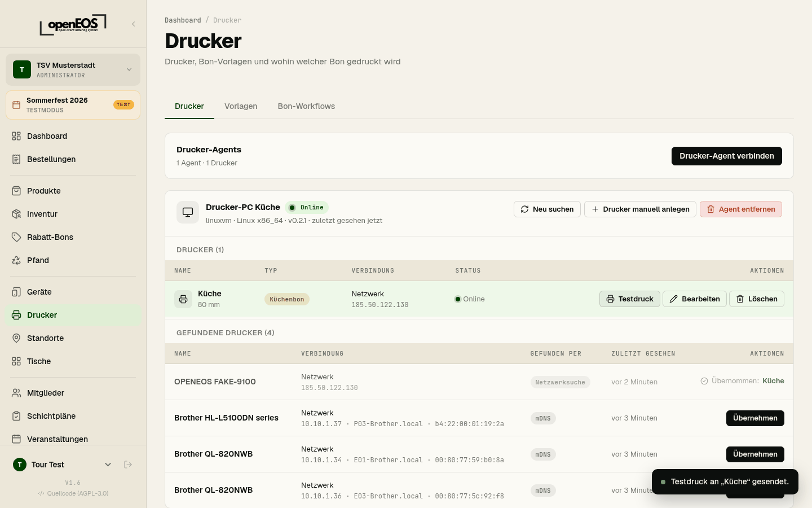The height and width of the screenshot is (508, 812).
Task: Click the Netzwerksuche badge
Action: [560, 382]
